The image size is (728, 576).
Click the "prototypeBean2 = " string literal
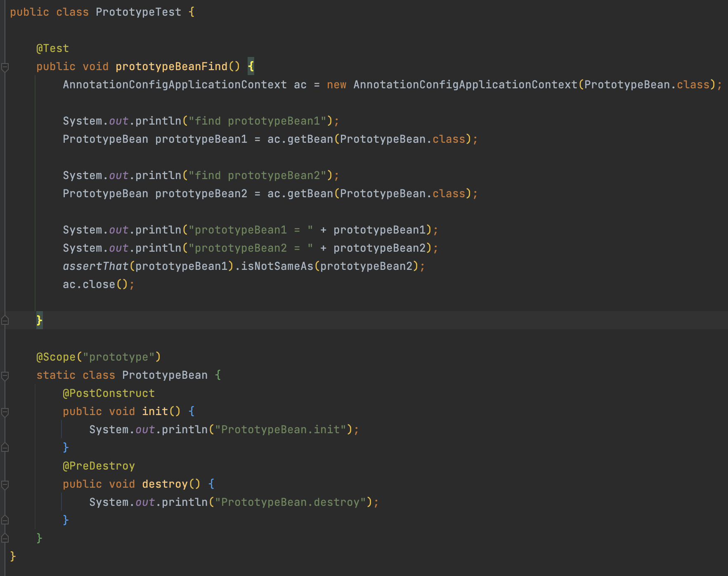pos(251,248)
